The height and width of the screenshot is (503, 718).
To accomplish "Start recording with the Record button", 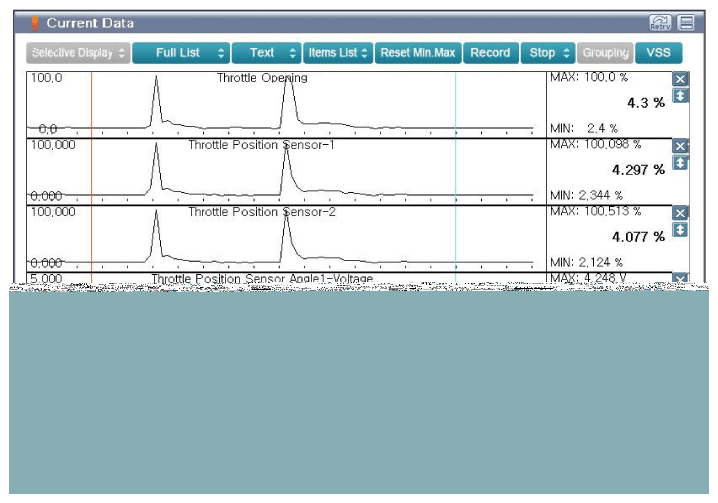I will (489, 53).
